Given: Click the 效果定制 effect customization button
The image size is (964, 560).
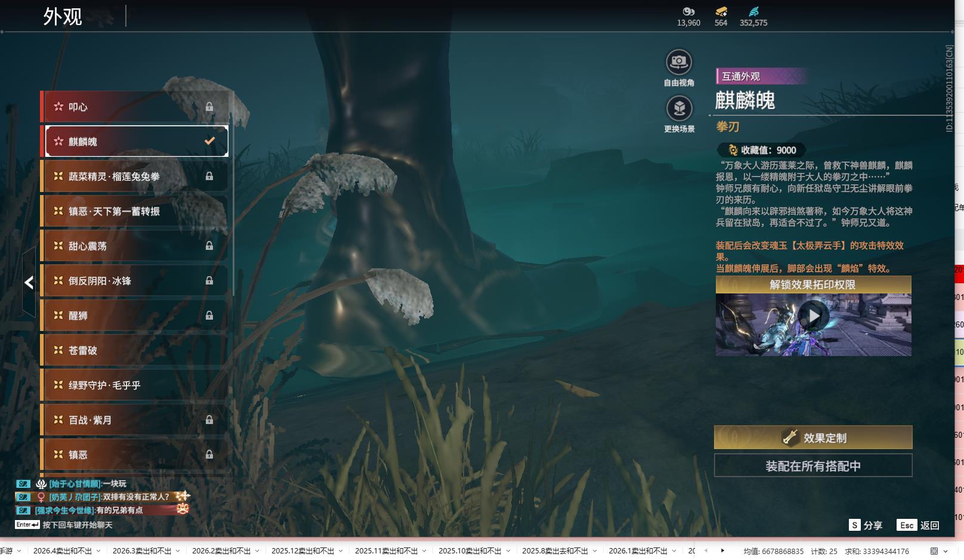Looking at the screenshot, I should (x=812, y=438).
